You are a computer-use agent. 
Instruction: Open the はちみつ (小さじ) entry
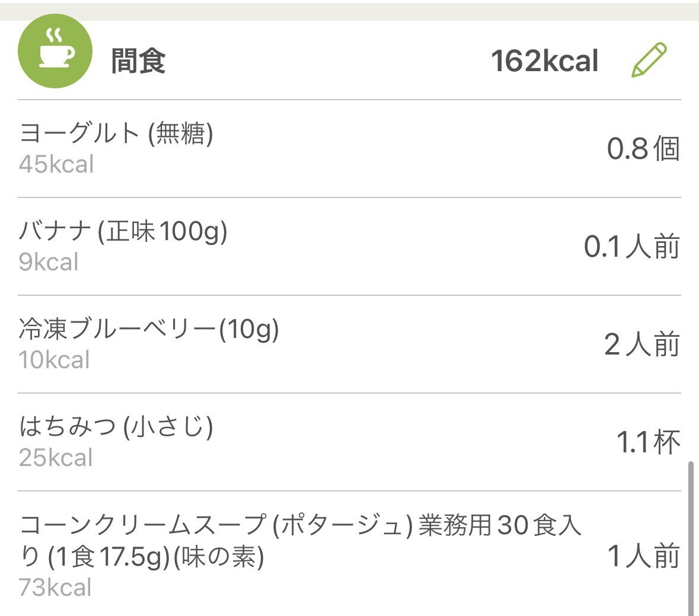[x=116, y=426]
